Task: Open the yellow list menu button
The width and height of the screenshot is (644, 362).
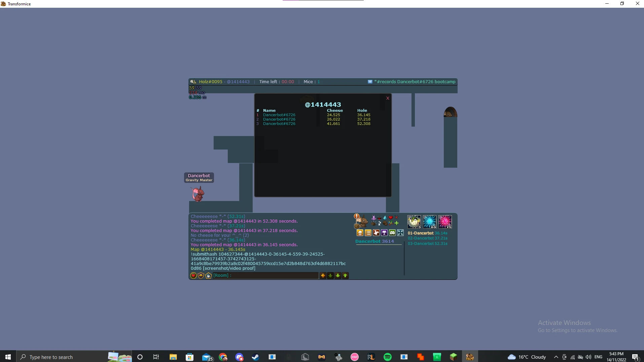Action: tap(368, 233)
